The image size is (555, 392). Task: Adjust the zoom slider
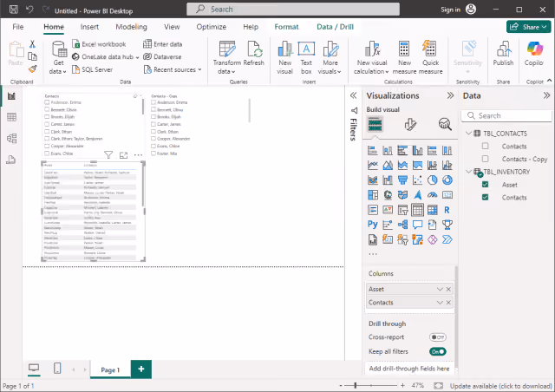point(355,385)
